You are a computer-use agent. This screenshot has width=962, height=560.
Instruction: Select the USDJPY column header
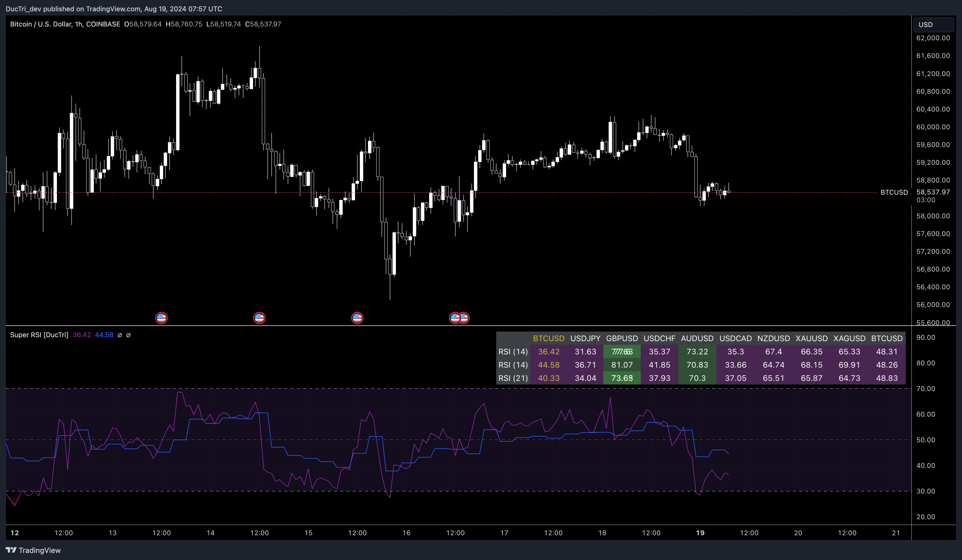click(585, 338)
